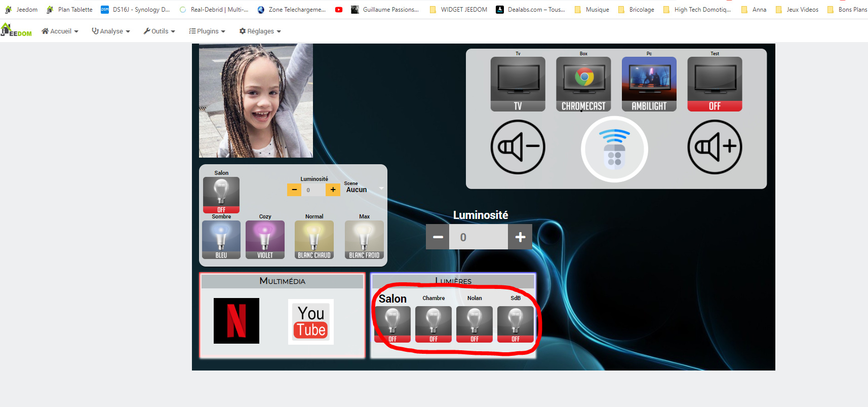This screenshot has height=407, width=868.
Task: Open the Real-Debrid bookmark
Action: 214,9
